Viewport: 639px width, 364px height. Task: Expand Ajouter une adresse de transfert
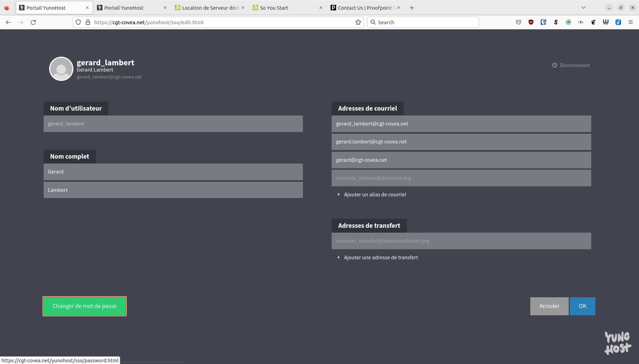[x=380, y=258]
